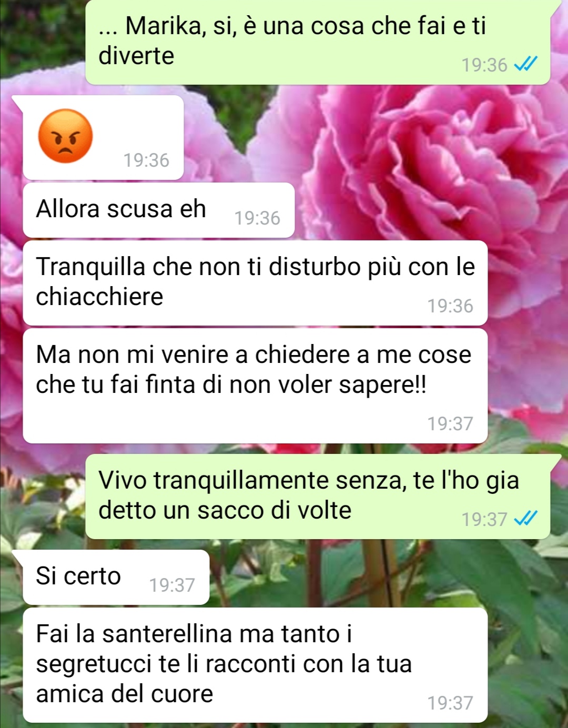
Task: Select the 'Ma non mi venire a chiedere' message
Action: [255, 386]
